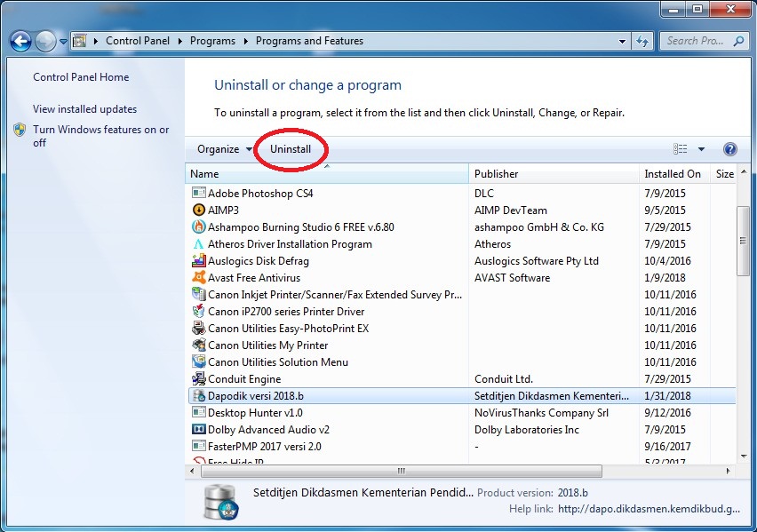Go back with the blue arrow button

pyautogui.click(x=20, y=42)
